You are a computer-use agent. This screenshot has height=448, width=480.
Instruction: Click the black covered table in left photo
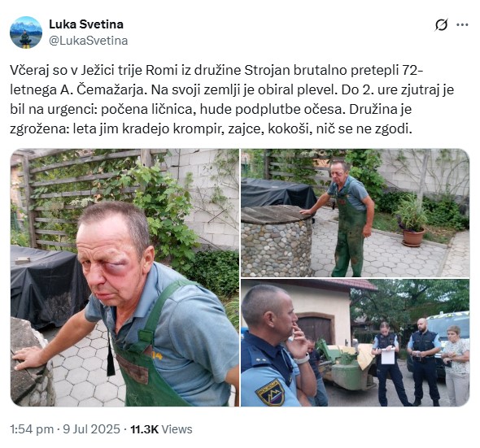pyautogui.click(x=46, y=285)
